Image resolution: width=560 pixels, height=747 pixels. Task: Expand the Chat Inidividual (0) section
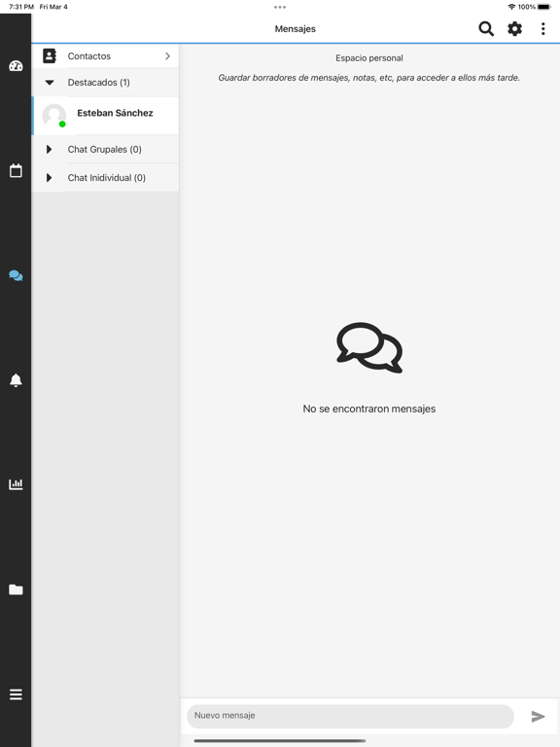point(105,178)
